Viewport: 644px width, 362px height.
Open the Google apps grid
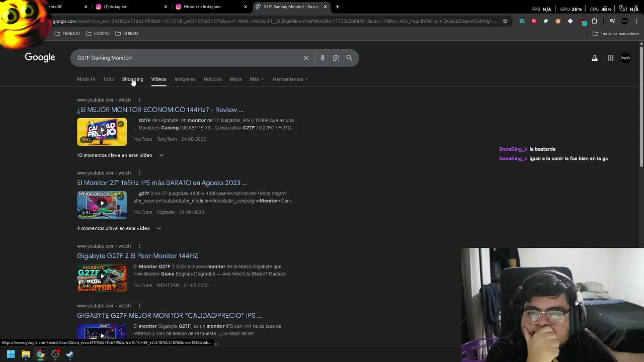coord(611,58)
